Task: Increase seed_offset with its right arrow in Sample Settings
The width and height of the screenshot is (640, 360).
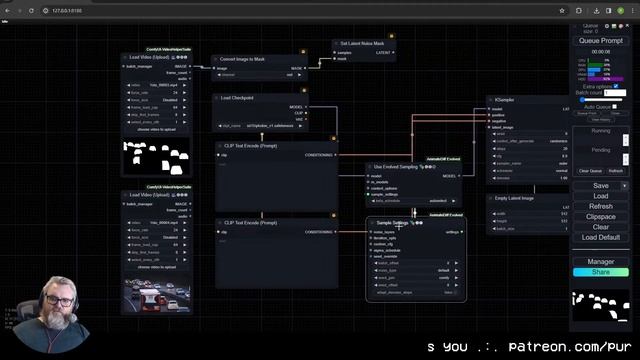Action: (x=456, y=285)
